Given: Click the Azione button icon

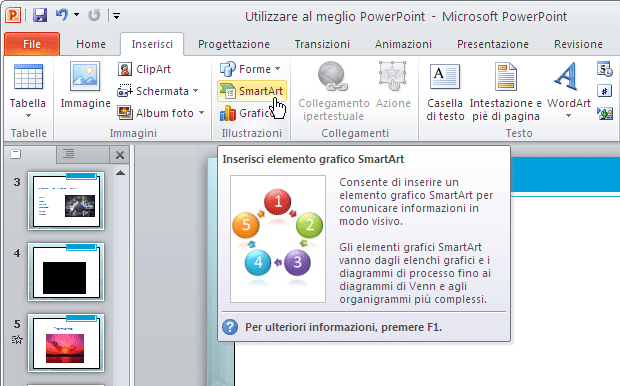Looking at the screenshot, I should click(x=392, y=76).
